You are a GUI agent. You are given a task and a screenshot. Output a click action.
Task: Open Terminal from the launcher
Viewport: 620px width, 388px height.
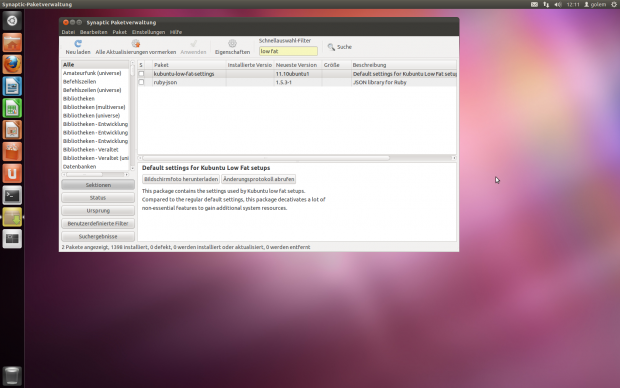click(x=12, y=195)
